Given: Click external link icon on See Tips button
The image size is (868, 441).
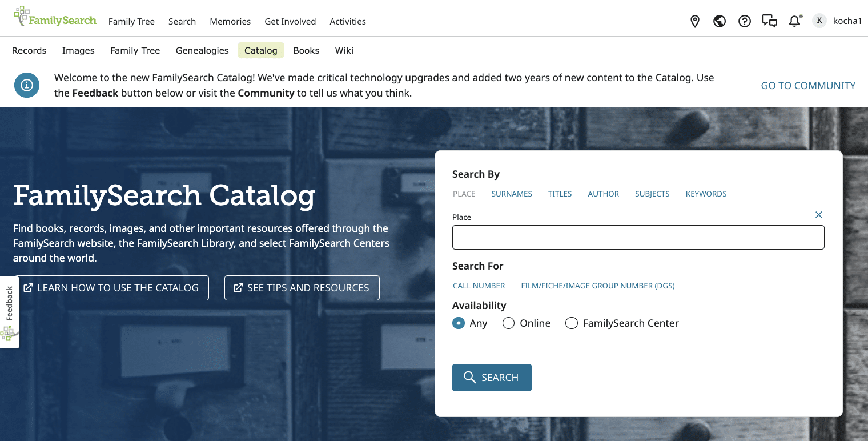Looking at the screenshot, I should coord(238,288).
